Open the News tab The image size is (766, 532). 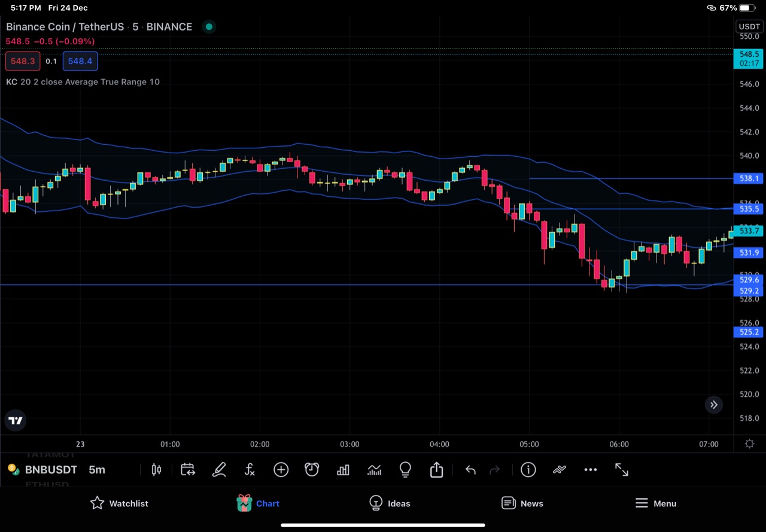pos(522,503)
